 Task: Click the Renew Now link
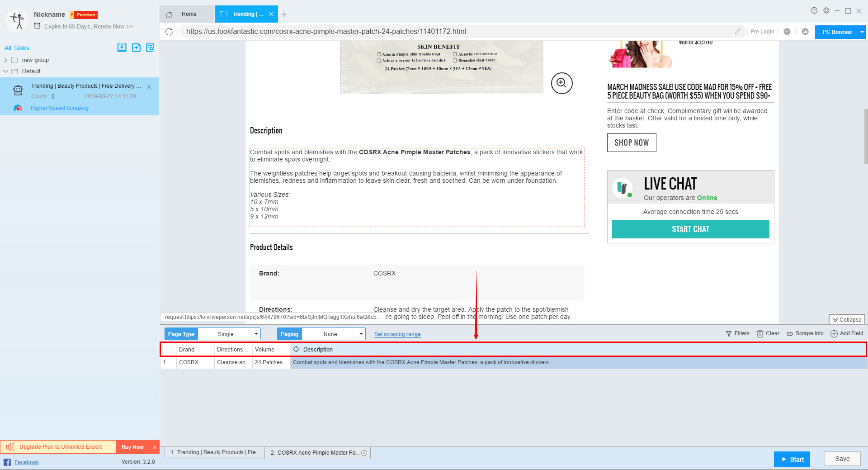tap(113, 27)
